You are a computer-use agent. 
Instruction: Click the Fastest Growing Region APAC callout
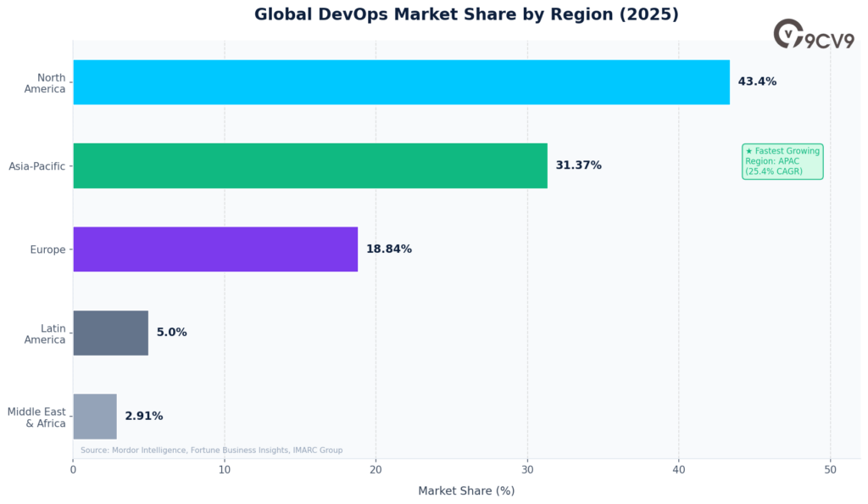[x=782, y=161]
